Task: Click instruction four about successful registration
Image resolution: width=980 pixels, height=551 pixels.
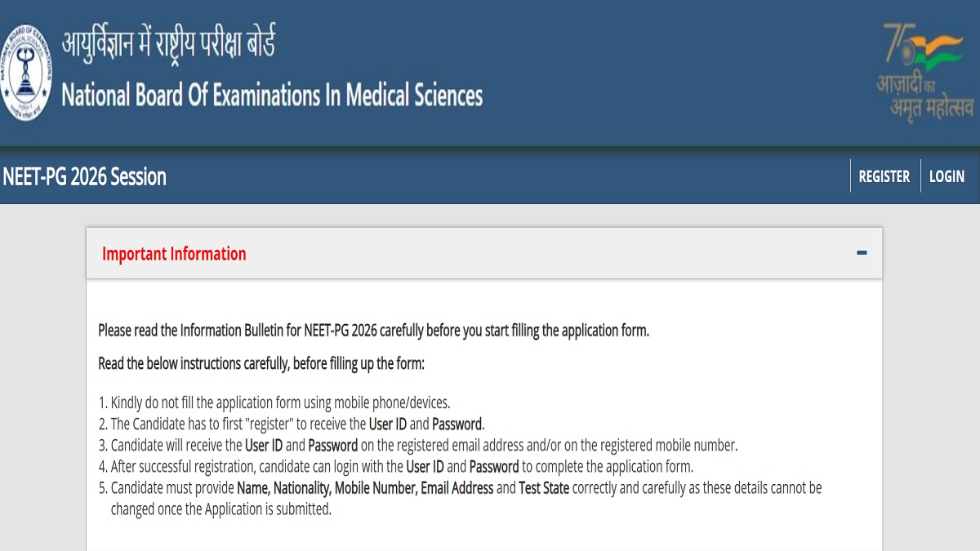Action: (x=395, y=466)
